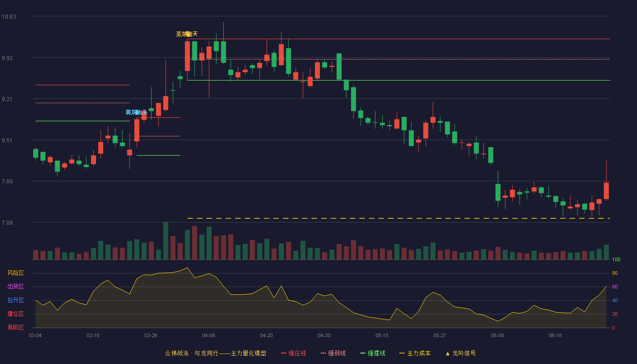Screen dimensions: 637x364
Task: Click the 06-18 date label
Action: click(556, 335)
